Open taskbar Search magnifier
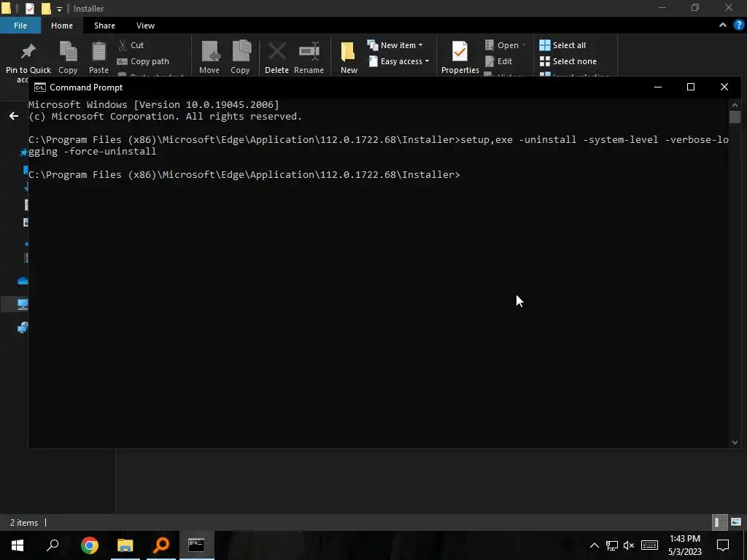The image size is (747, 560). click(53, 545)
